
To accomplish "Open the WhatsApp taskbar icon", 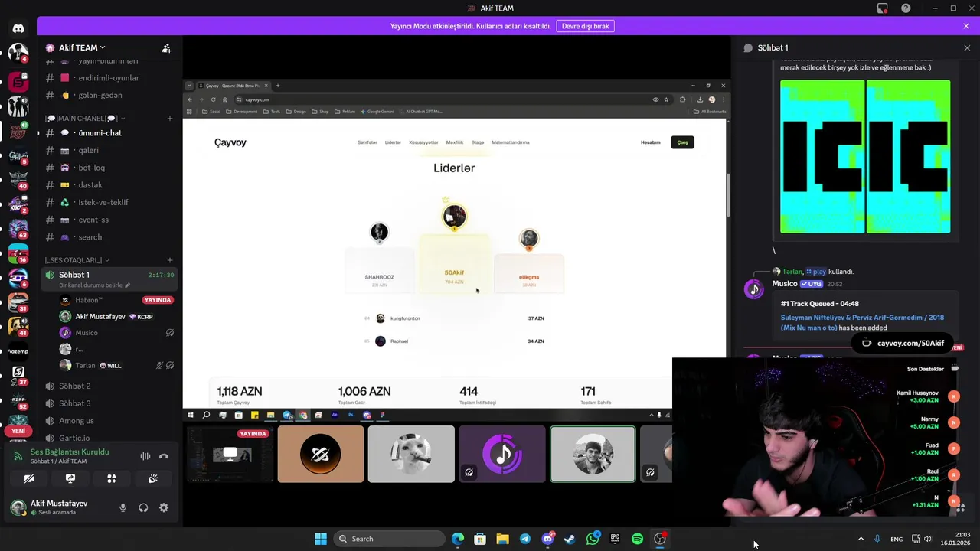I will tap(593, 539).
